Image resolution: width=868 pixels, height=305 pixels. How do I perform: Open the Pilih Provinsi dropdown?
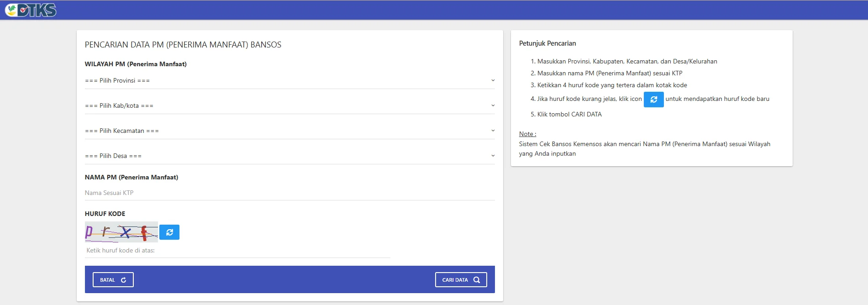tap(289, 81)
